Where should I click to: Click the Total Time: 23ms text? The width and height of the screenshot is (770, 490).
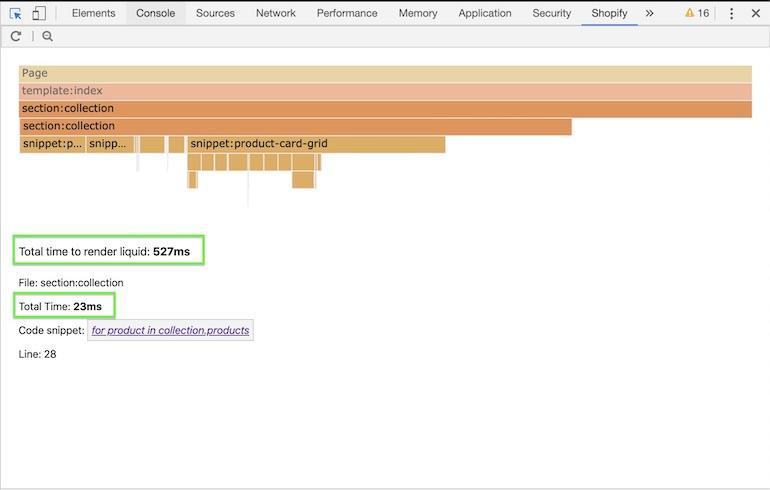point(60,306)
